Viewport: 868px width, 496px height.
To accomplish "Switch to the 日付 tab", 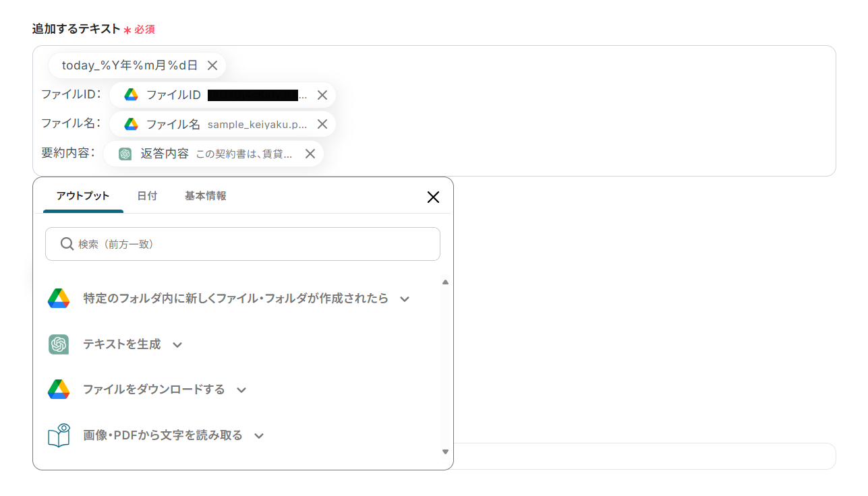I will click(x=147, y=196).
